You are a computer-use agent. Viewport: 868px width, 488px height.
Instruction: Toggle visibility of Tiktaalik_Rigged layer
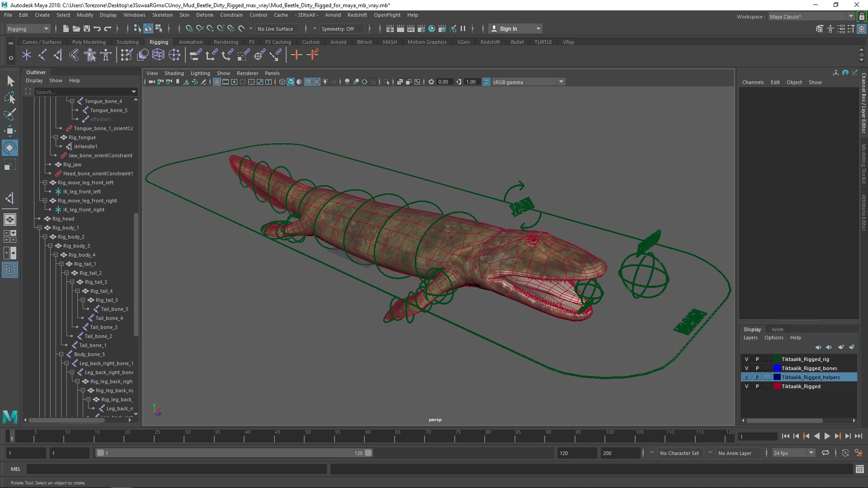coord(746,386)
